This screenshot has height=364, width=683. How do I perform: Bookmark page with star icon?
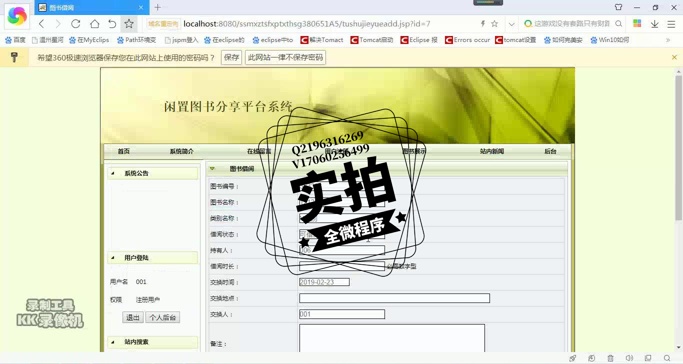[x=129, y=24]
